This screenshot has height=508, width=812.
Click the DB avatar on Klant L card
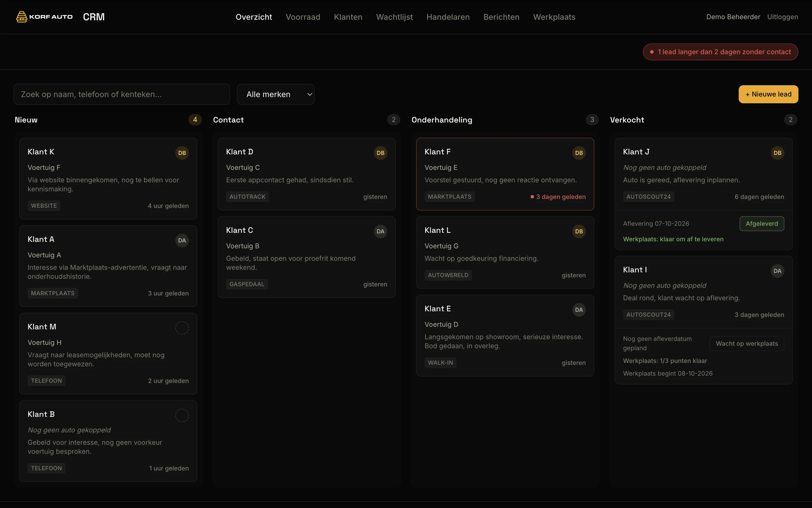[579, 231]
